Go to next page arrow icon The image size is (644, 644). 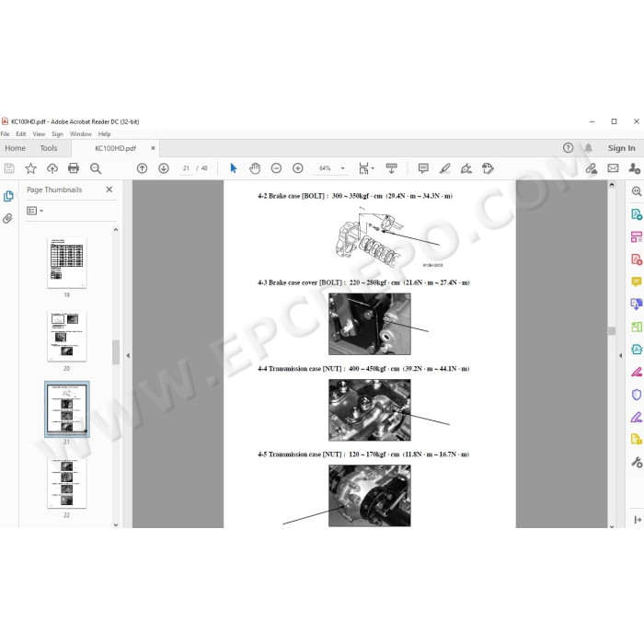click(164, 168)
